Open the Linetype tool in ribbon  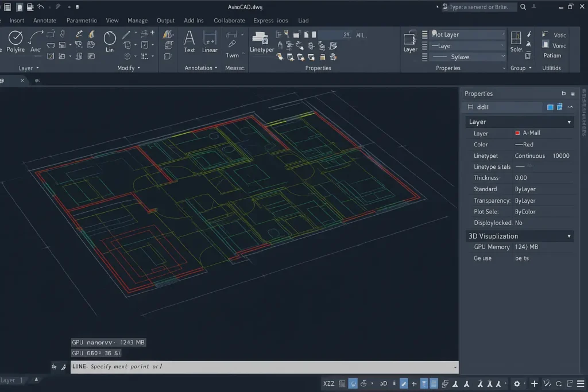coord(261,40)
